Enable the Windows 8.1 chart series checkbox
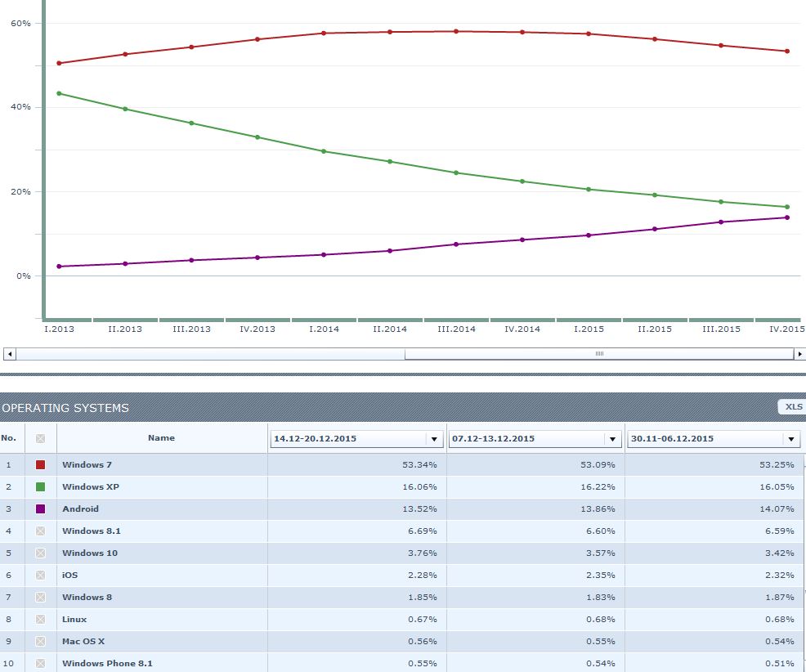The image size is (806, 672). 41,531
